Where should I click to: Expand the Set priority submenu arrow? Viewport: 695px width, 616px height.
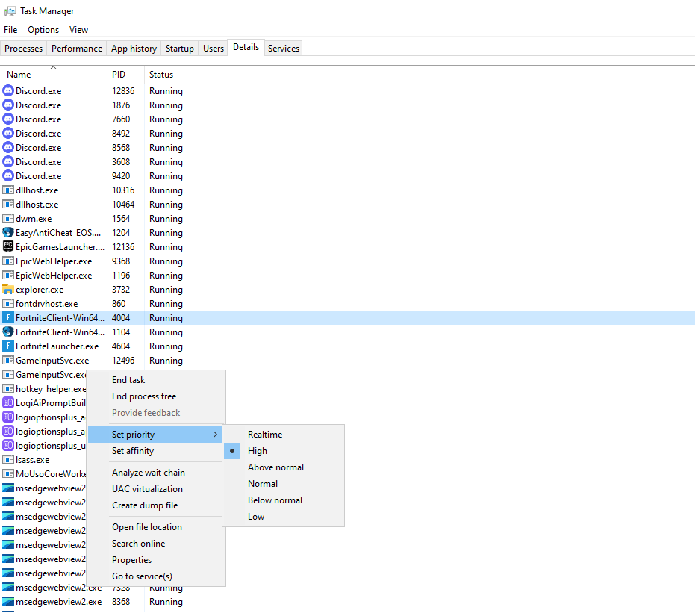coord(216,435)
